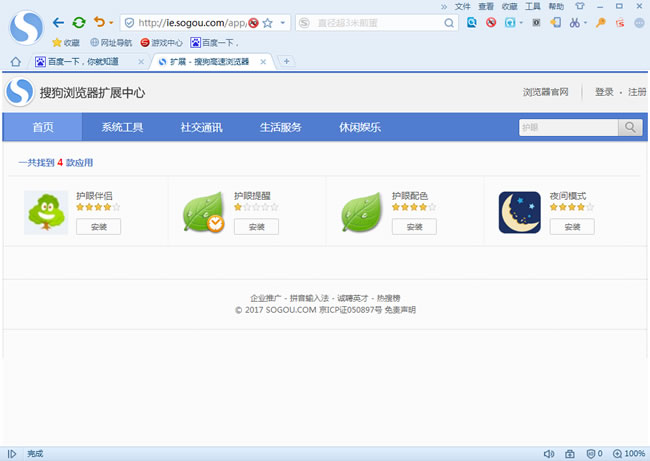Open the 查看 menu
The width and height of the screenshot is (650, 461).
pos(486,6)
